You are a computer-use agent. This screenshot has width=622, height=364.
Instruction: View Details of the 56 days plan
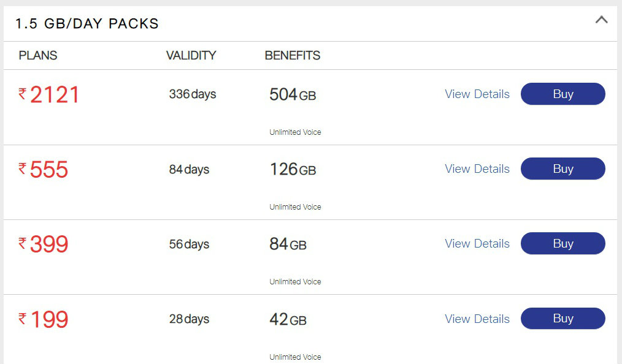pyautogui.click(x=477, y=244)
